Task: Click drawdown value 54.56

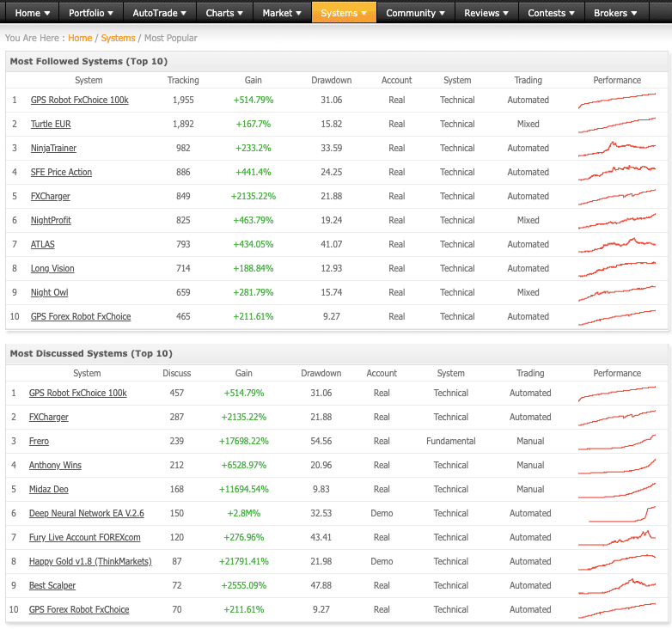Action: coord(321,441)
